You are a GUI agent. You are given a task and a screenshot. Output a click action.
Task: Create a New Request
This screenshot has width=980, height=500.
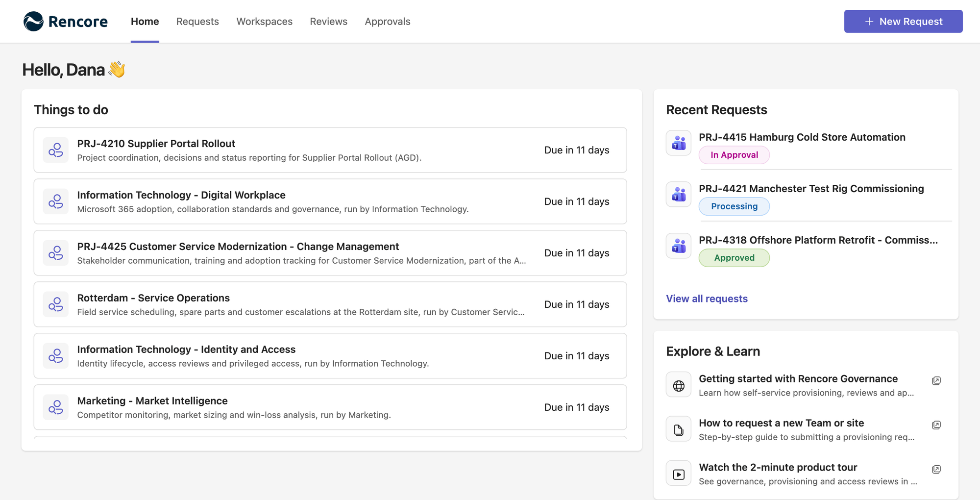pos(904,22)
